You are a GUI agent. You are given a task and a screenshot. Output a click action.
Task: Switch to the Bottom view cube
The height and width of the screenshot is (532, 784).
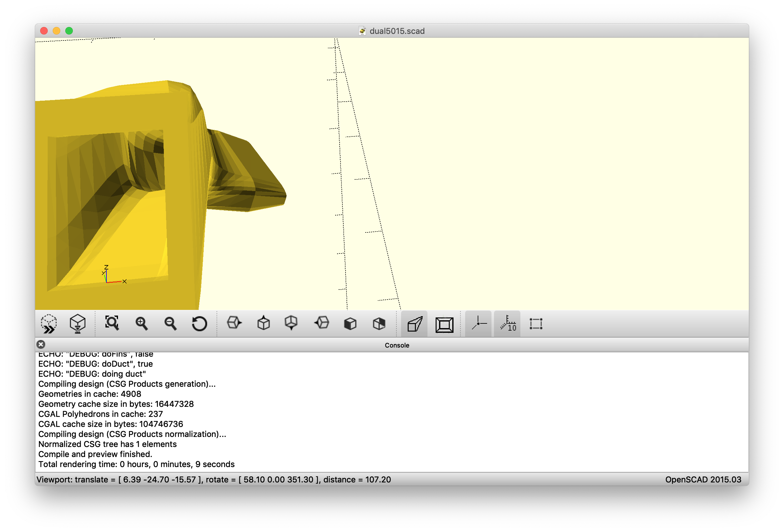[292, 323]
